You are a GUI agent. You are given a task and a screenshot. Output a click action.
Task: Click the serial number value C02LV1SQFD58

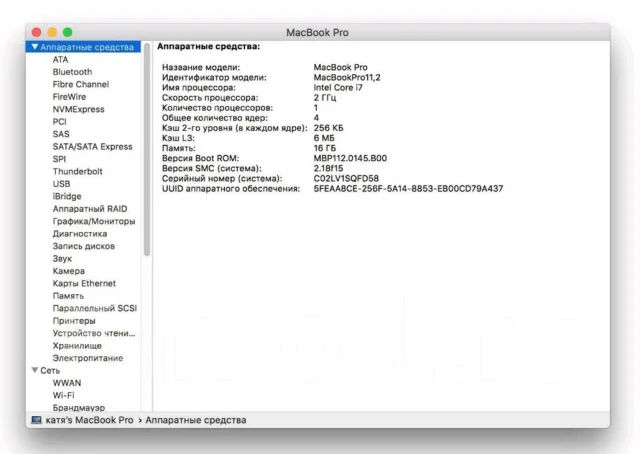(346, 178)
